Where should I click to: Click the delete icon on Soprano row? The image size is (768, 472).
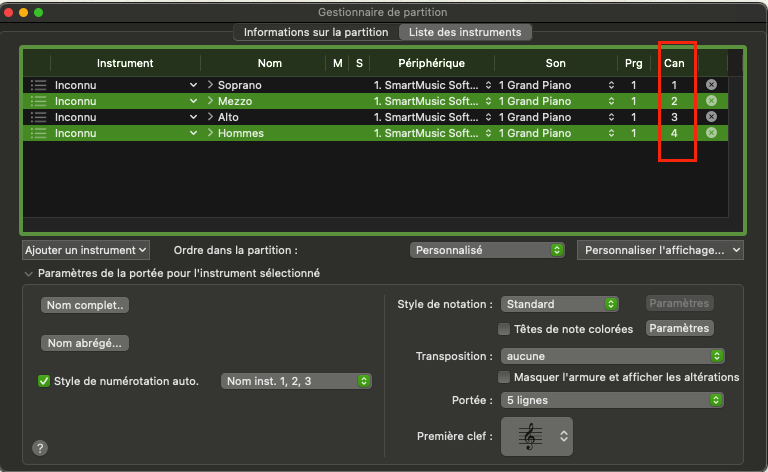711,85
